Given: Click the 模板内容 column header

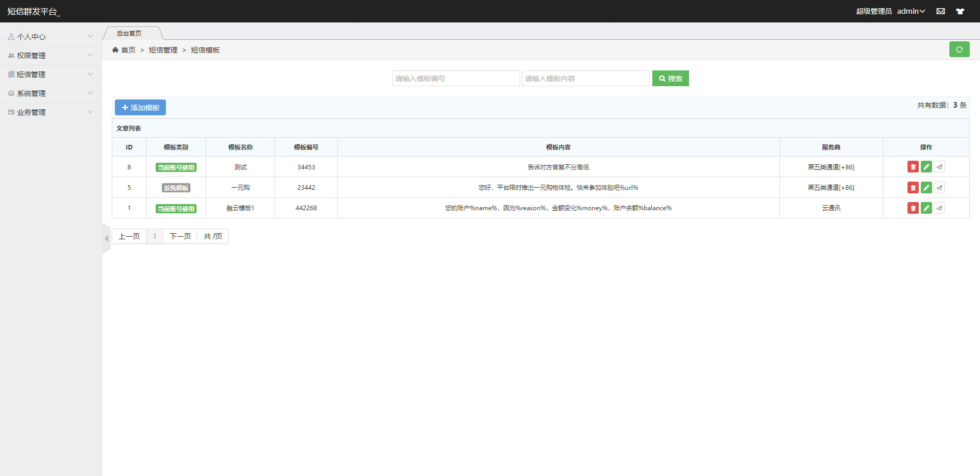Looking at the screenshot, I should (x=558, y=147).
